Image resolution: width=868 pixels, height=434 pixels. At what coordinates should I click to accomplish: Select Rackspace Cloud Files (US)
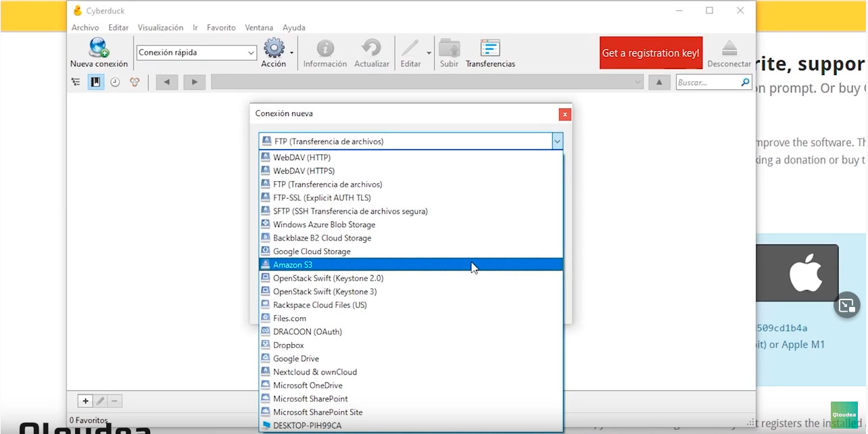[411, 305]
